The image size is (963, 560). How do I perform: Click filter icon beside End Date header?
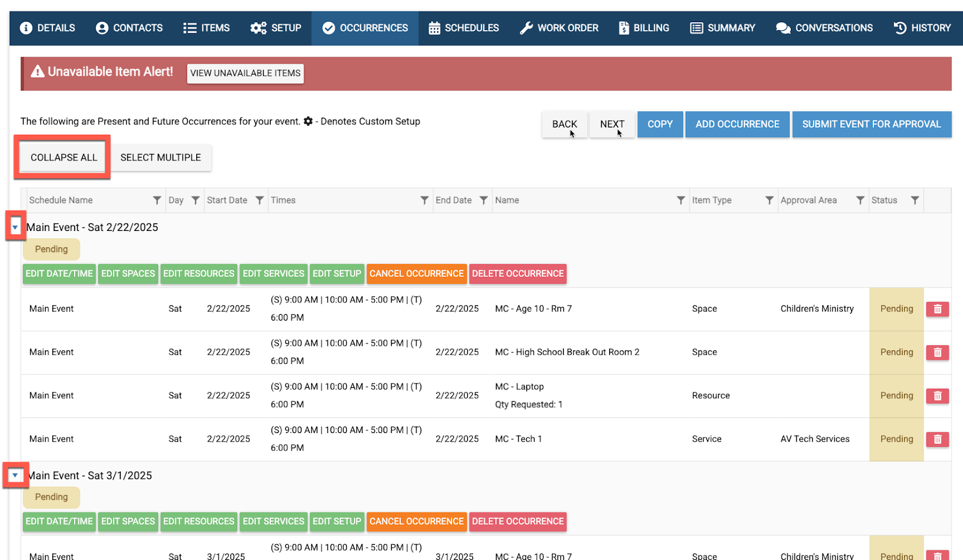pos(483,200)
